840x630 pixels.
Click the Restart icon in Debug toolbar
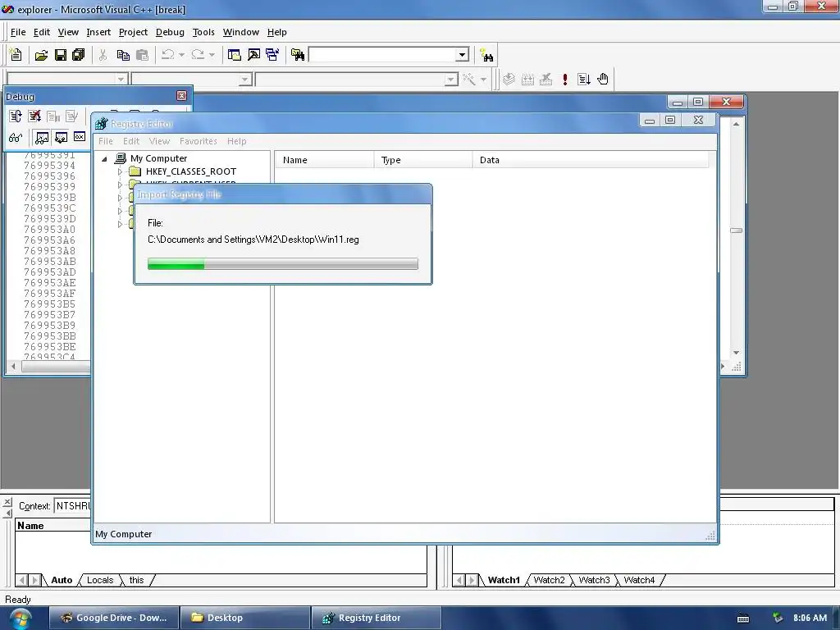(16, 116)
